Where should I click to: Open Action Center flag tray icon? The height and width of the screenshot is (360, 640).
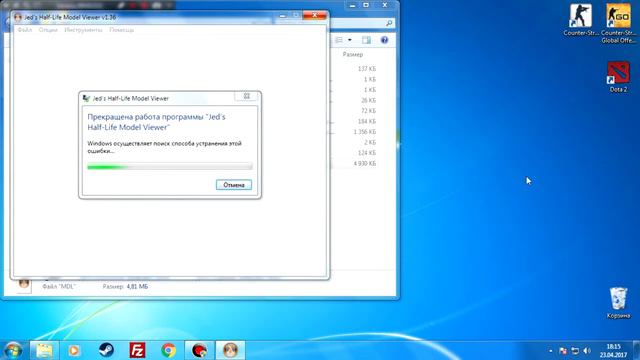coord(562,351)
